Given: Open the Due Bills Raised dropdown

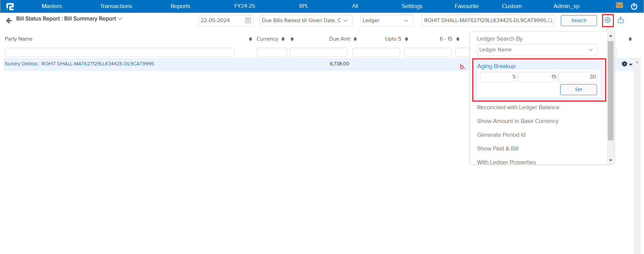Looking at the screenshot, I should [306, 20].
